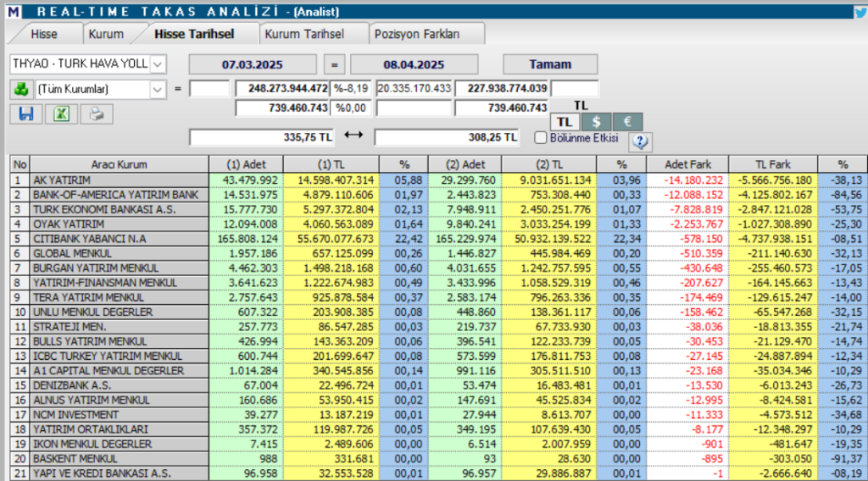Screen dimensions: 868x481
Task: Sort by the Adet Fark column header
Action: [682, 163]
